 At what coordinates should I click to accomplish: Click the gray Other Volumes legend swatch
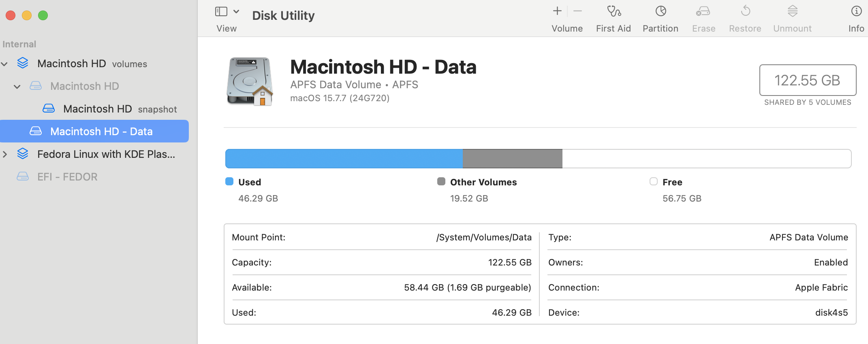point(441,181)
